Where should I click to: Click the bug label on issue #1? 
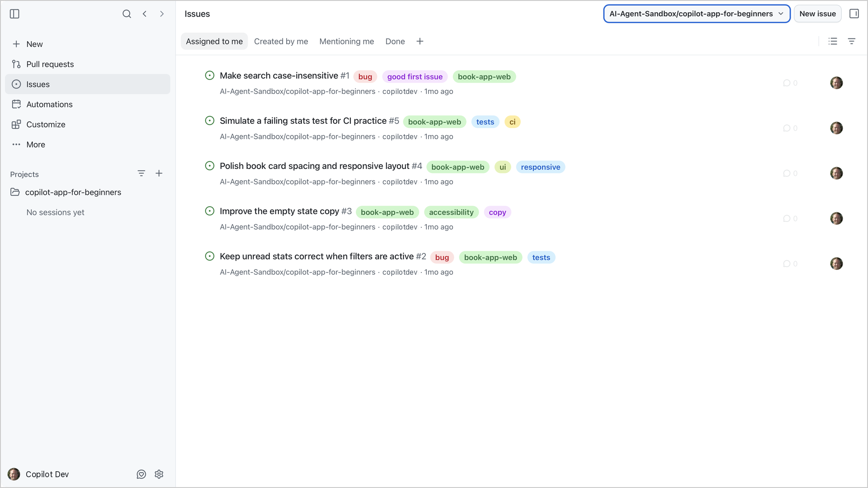365,77
